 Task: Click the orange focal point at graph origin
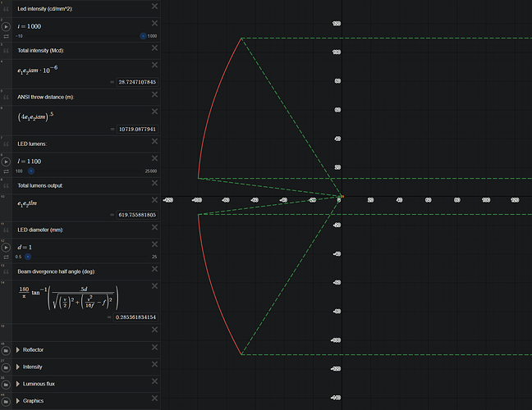342,196
